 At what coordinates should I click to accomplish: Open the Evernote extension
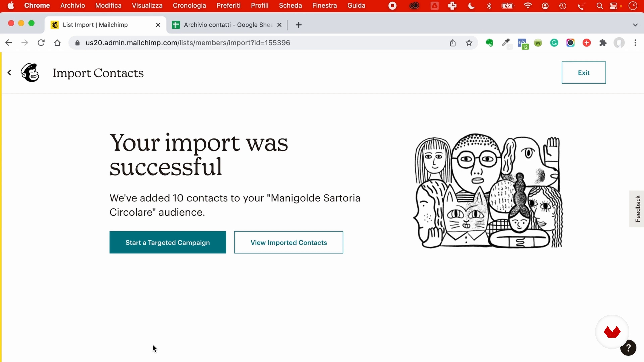click(x=489, y=43)
